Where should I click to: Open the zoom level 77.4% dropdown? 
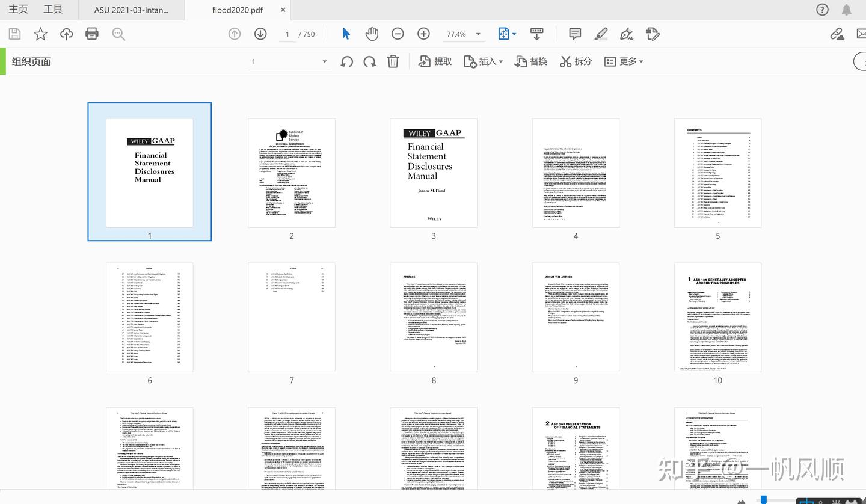[463, 34]
